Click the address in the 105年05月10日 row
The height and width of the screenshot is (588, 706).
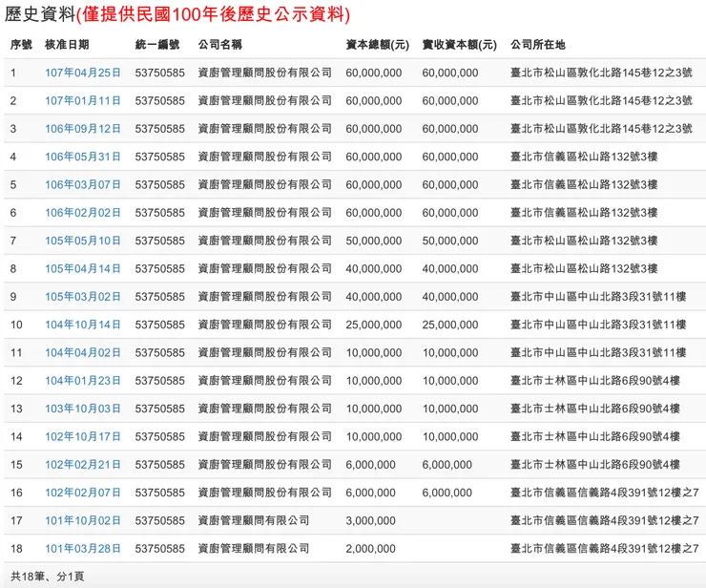click(x=584, y=241)
